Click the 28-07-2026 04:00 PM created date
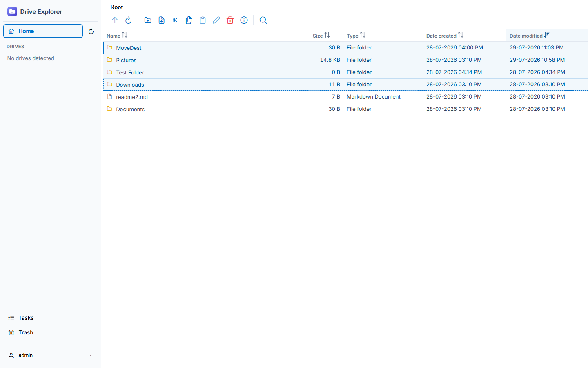The width and height of the screenshot is (588, 368). [x=454, y=47]
